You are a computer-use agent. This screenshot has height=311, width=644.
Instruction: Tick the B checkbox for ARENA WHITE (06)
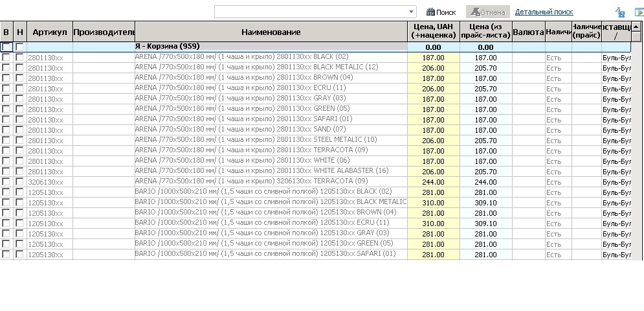click(x=6, y=161)
